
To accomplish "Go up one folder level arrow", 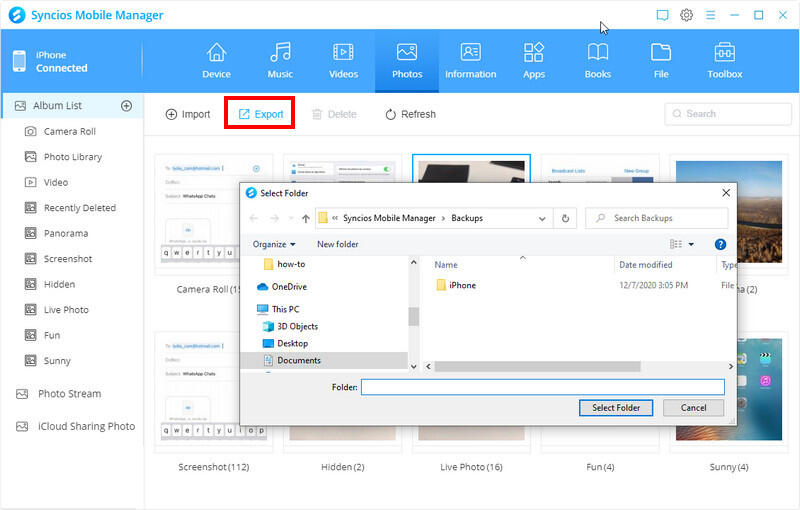I will (x=306, y=218).
